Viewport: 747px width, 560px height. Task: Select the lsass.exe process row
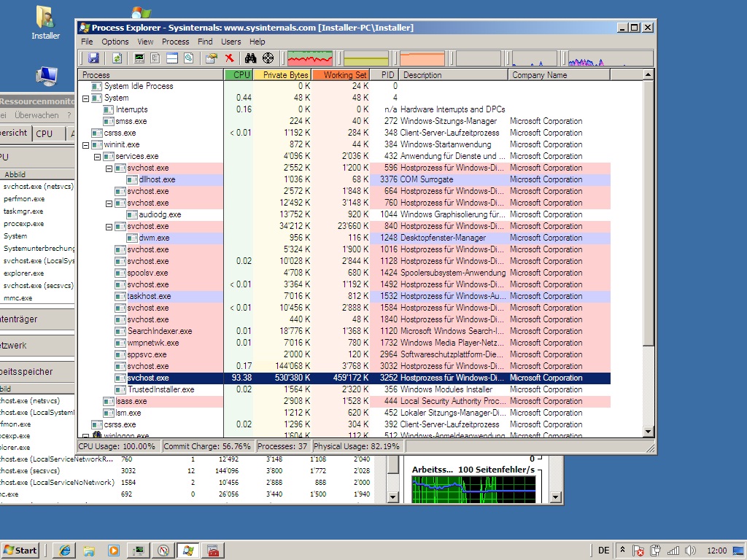[344, 402]
